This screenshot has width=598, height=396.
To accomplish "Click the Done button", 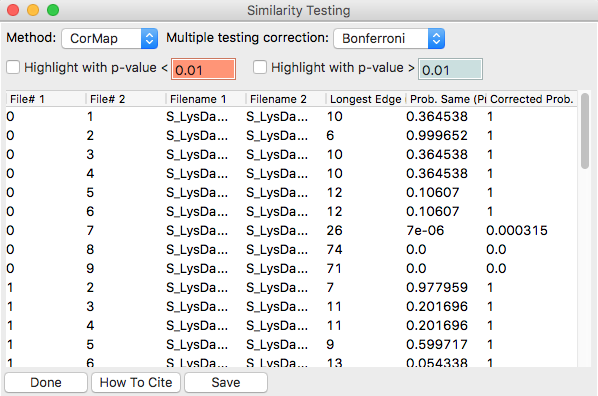I will (x=46, y=382).
